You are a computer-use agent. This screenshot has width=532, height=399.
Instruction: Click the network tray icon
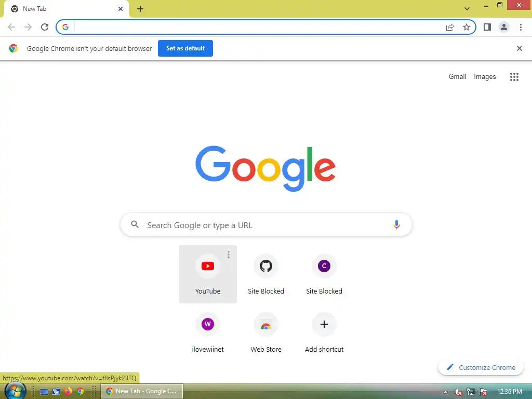point(470,392)
